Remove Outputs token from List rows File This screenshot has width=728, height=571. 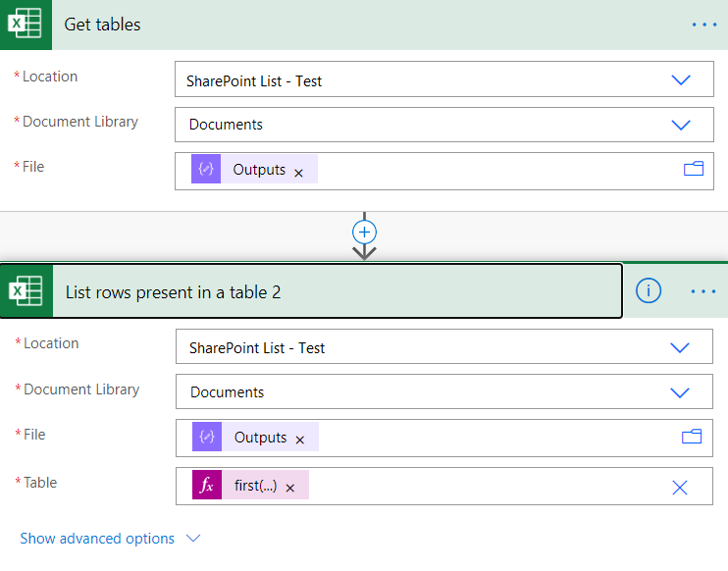(x=300, y=441)
